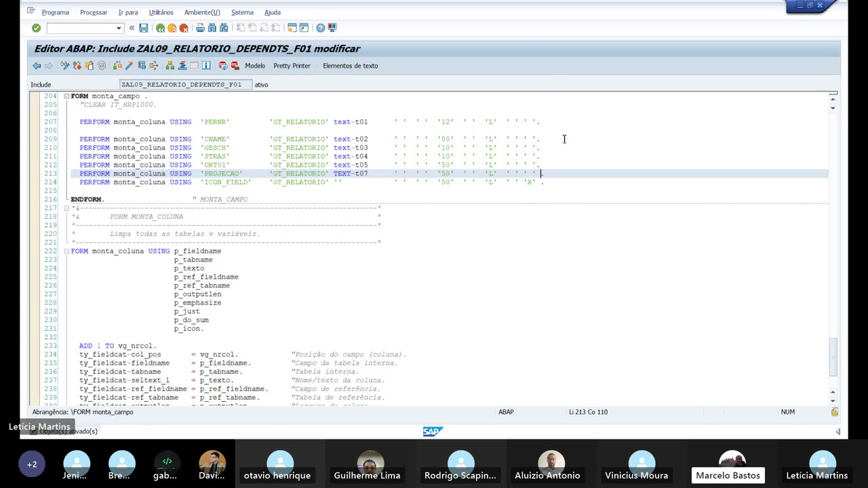
Task: Collapse command field with double-chevron icon
Action: pyautogui.click(x=132, y=28)
